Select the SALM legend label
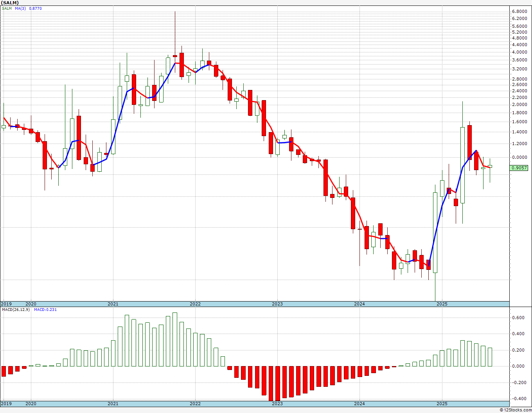 [x=7, y=9]
